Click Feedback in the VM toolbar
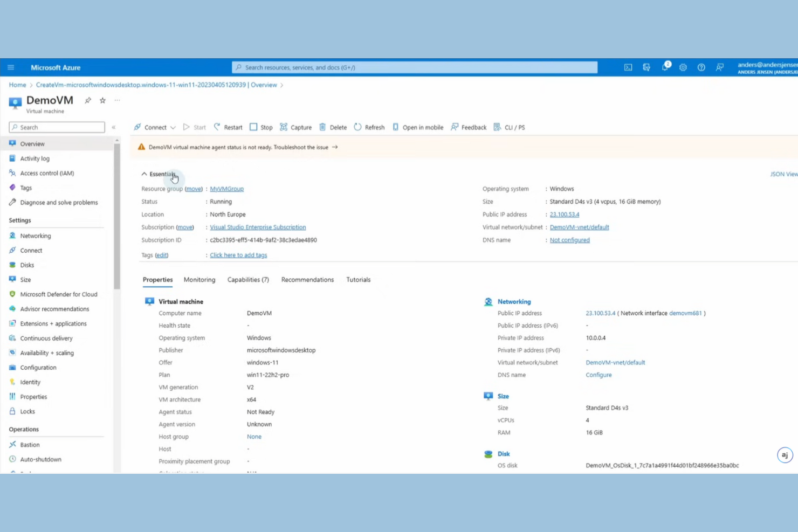Viewport: 798px width, 532px height. coord(469,127)
